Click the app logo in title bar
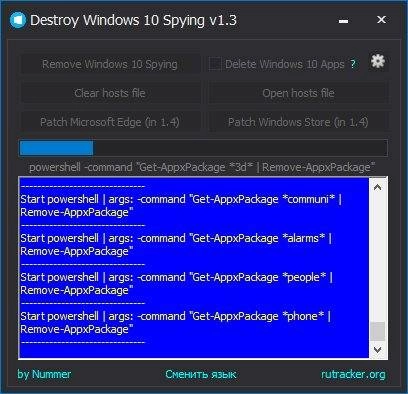 point(18,20)
